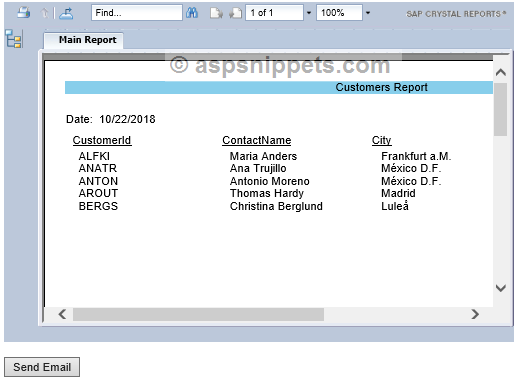This screenshot has height=383, width=524.
Task: Go to next page icon
Action: [236, 13]
